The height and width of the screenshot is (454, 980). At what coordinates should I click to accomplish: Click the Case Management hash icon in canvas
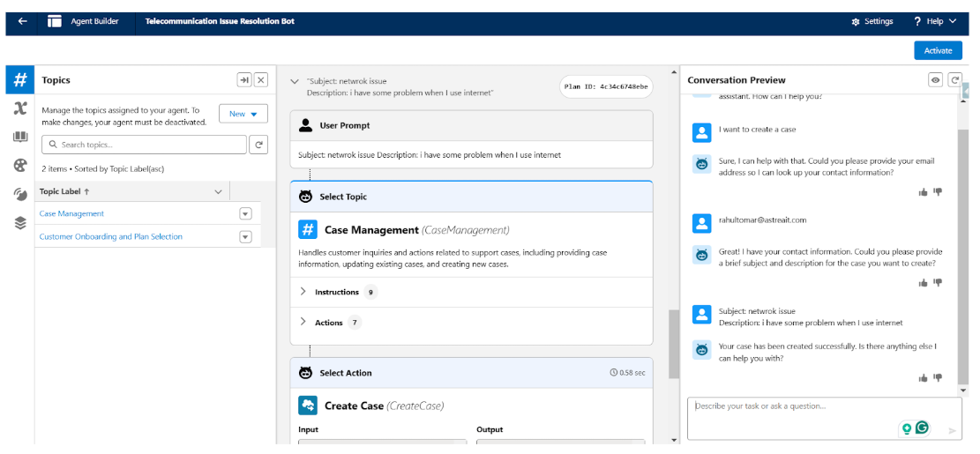click(308, 230)
